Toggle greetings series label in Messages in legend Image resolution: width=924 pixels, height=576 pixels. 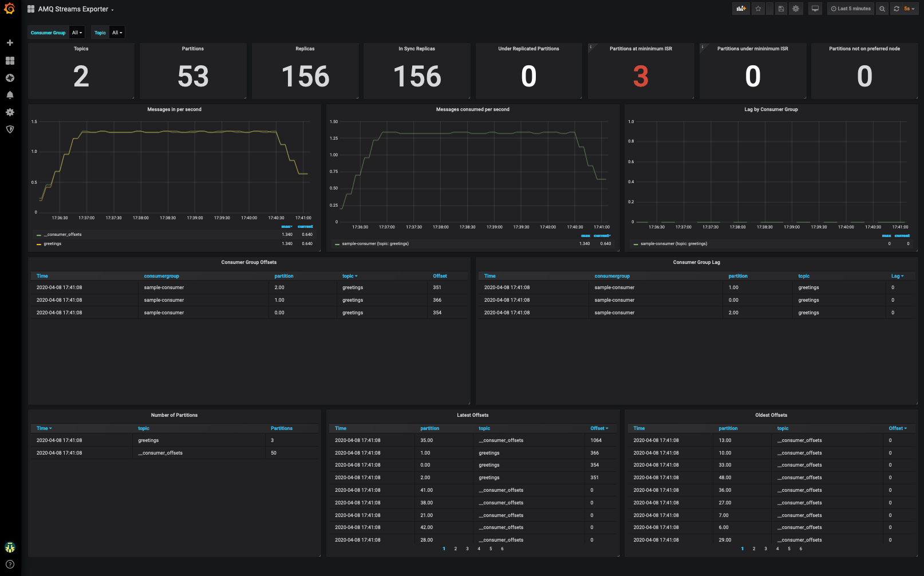52,244
